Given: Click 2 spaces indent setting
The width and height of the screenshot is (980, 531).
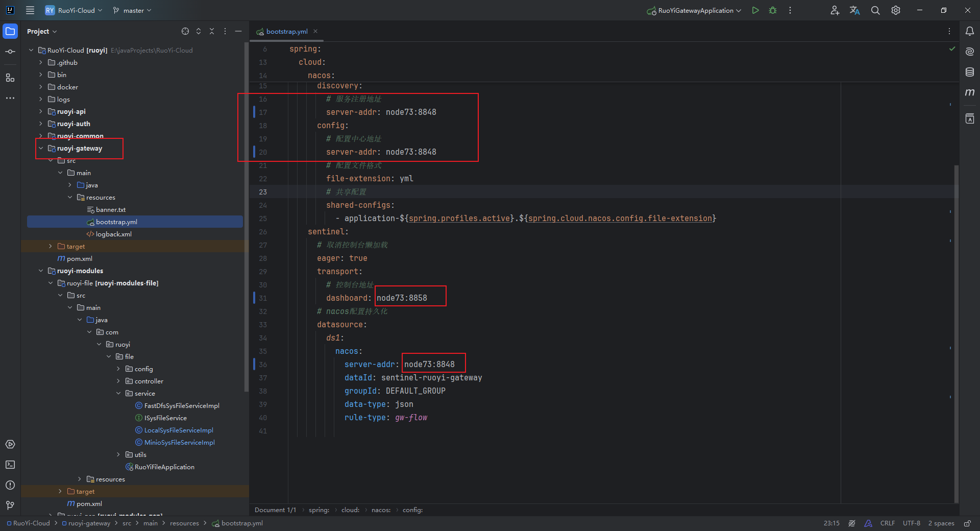Looking at the screenshot, I should pos(941,523).
